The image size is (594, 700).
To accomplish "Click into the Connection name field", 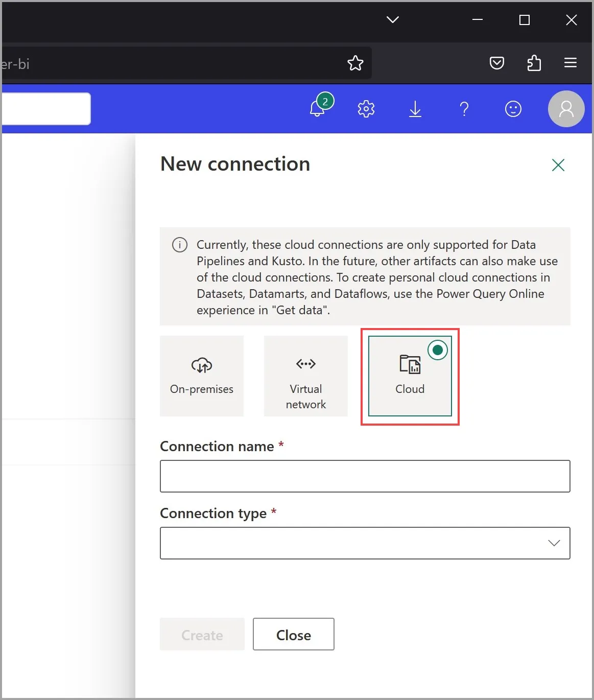I will point(365,476).
